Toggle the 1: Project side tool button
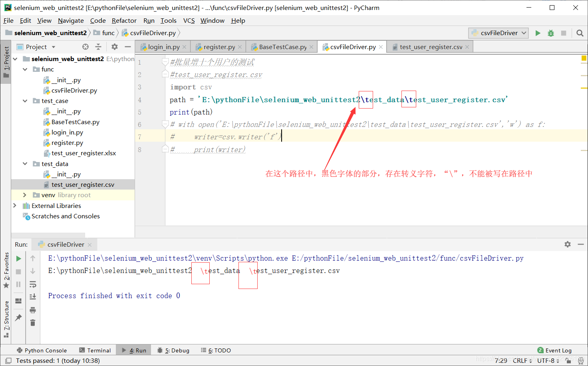The image size is (588, 366). 6,62
